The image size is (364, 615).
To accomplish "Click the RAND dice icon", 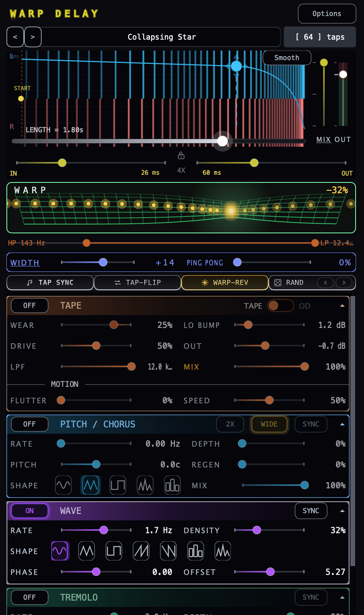I will [x=278, y=283].
